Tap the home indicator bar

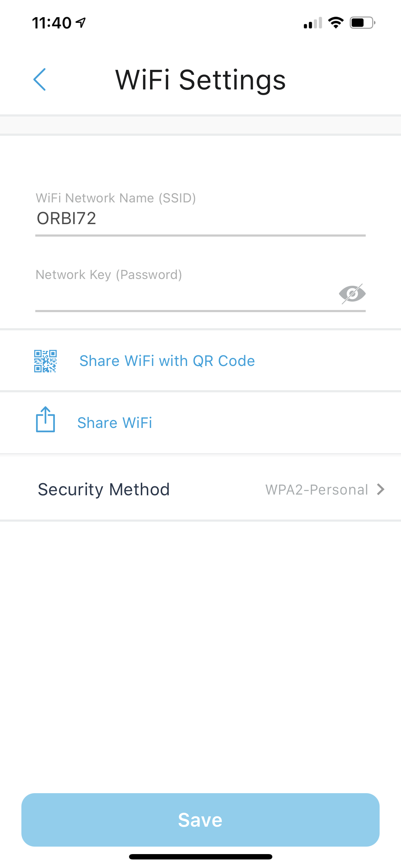[x=200, y=857]
